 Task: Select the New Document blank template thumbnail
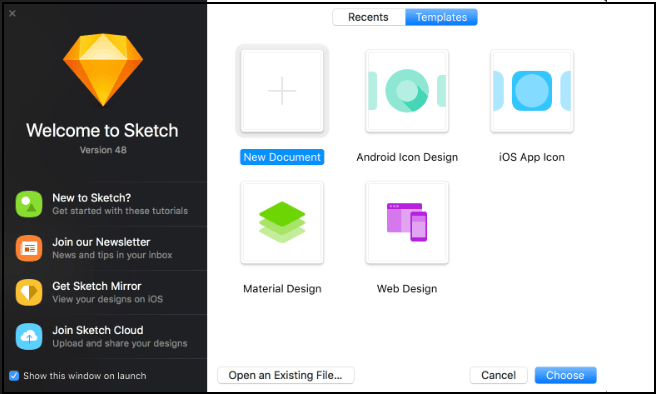tap(282, 91)
